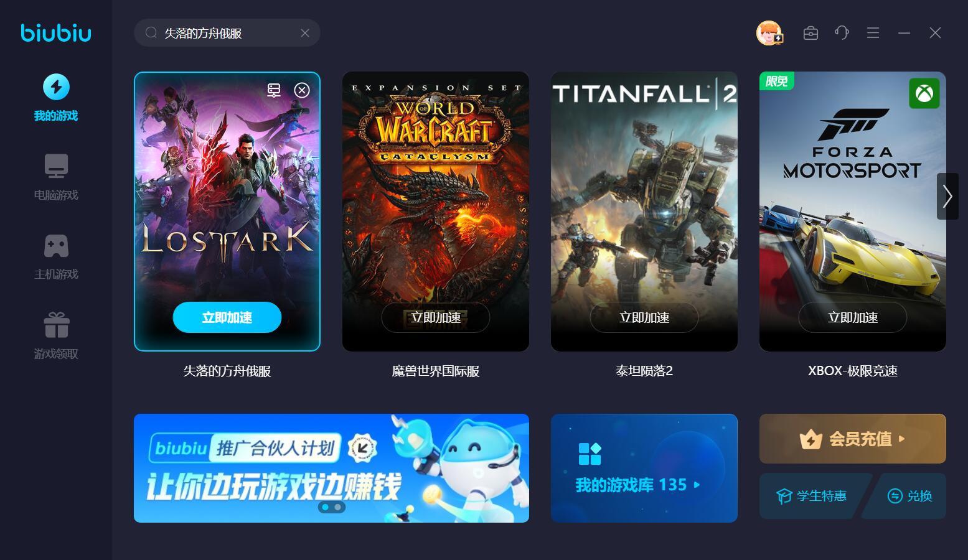Accelerate 魔兽世界国际服 with 立即加速

(x=436, y=317)
